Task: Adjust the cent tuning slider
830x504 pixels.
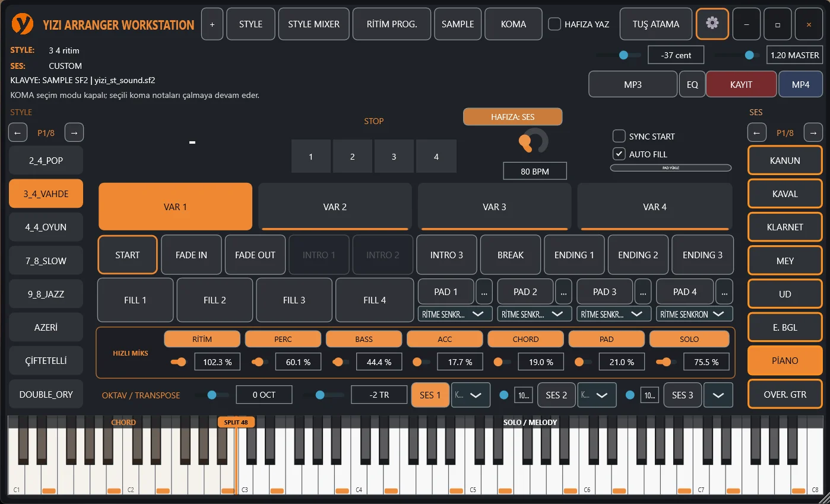Action: coord(619,55)
